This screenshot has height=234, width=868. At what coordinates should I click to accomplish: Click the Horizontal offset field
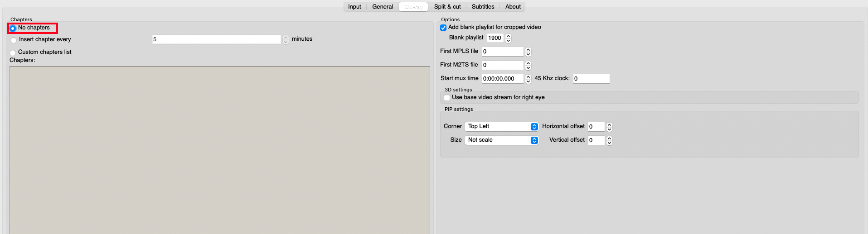(596, 127)
